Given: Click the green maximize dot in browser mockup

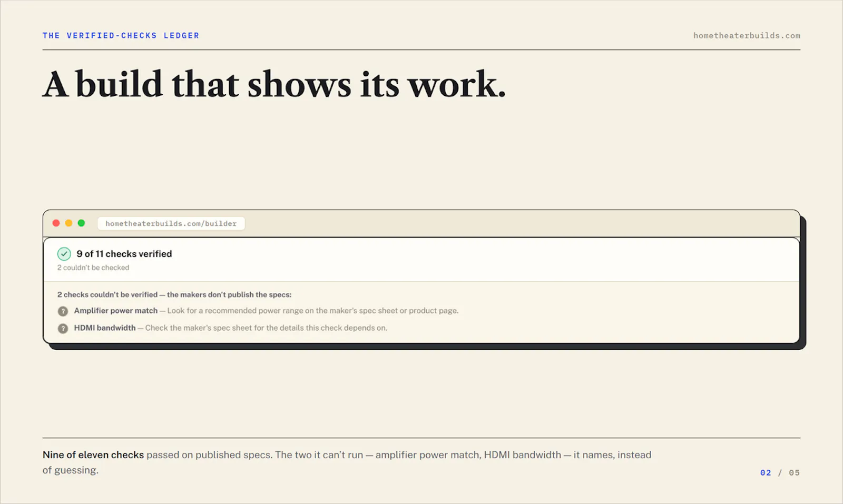Looking at the screenshot, I should coord(81,223).
